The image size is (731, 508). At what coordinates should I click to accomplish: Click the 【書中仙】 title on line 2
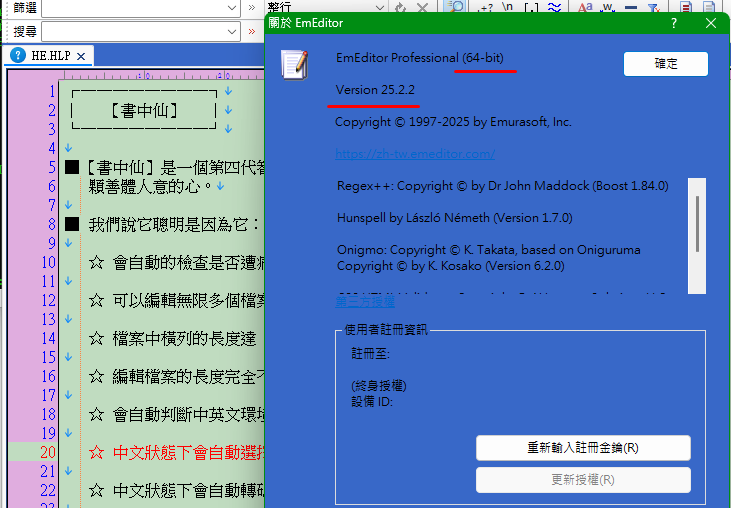pos(144,110)
